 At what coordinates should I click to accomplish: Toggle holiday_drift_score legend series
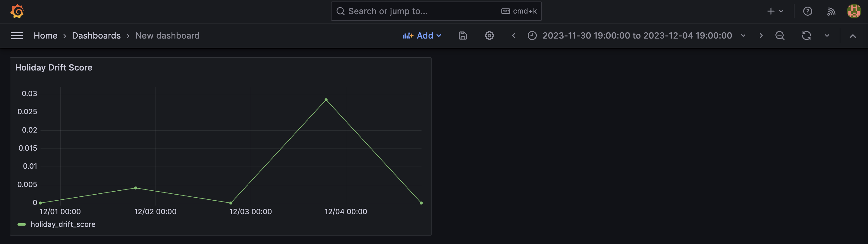pyautogui.click(x=63, y=224)
